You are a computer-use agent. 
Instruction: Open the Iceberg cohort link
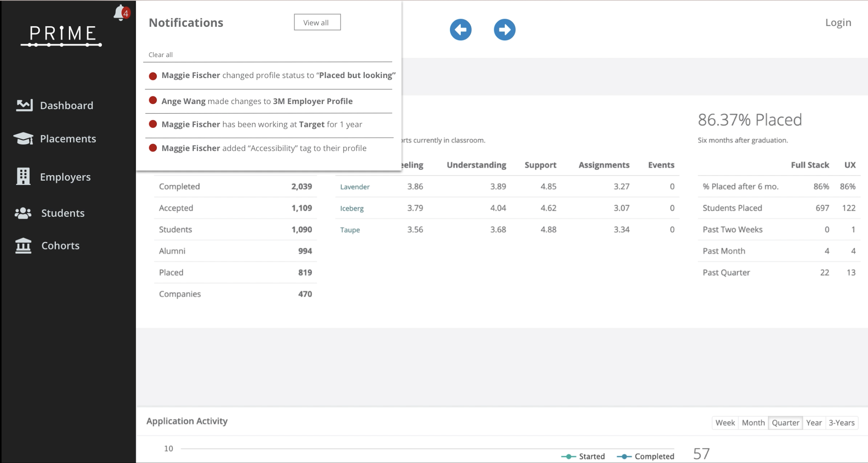(x=352, y=208)
